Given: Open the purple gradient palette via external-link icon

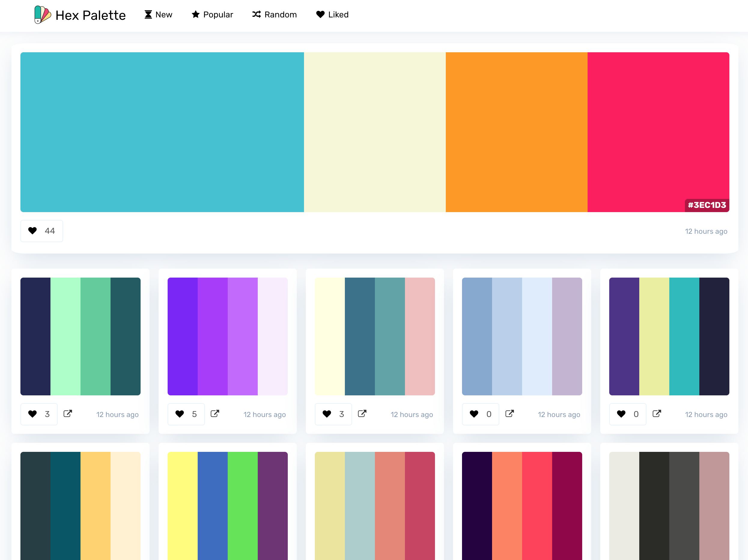Looking at the screenshot, I should (215, 414).
